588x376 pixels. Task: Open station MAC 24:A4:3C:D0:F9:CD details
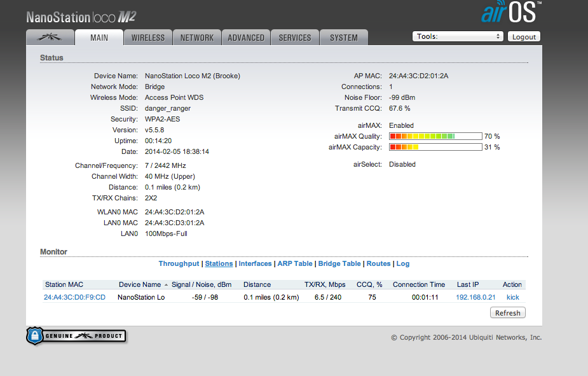tap(74, 297)
